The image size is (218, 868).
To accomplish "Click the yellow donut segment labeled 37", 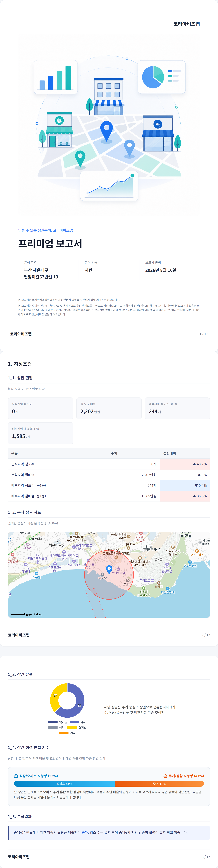I will click(x=55, y=695).
